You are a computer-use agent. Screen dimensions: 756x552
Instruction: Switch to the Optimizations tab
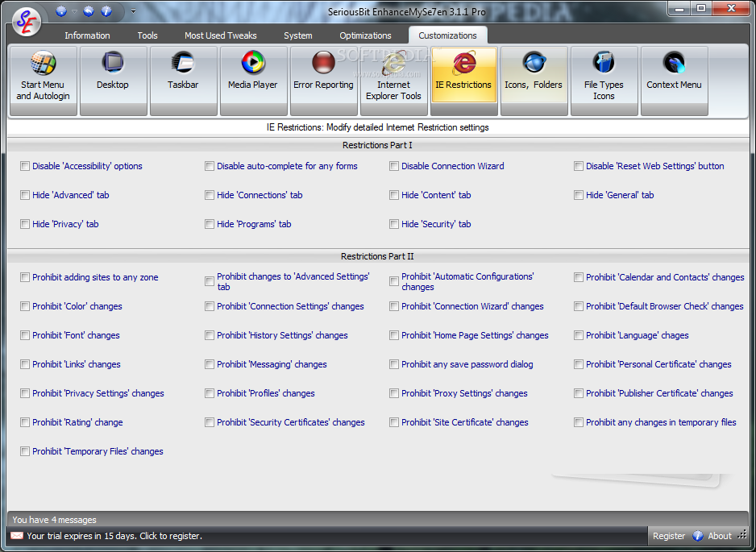point(365,35)
